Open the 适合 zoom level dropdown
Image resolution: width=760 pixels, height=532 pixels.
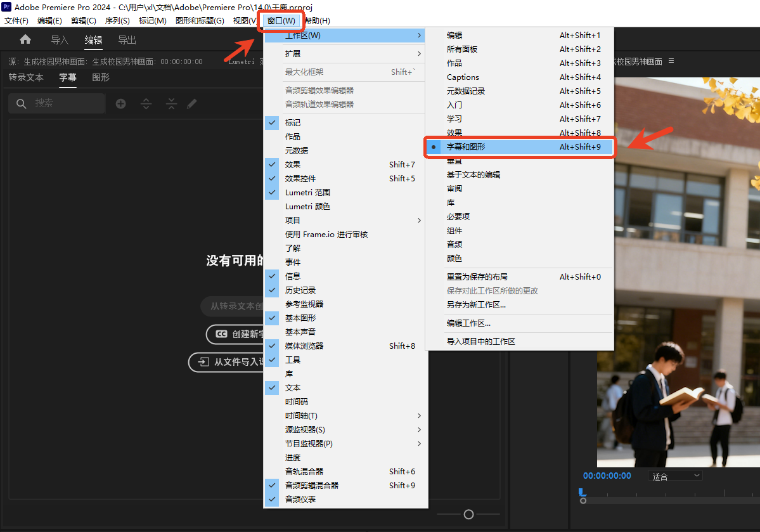(x=676, y=476)
